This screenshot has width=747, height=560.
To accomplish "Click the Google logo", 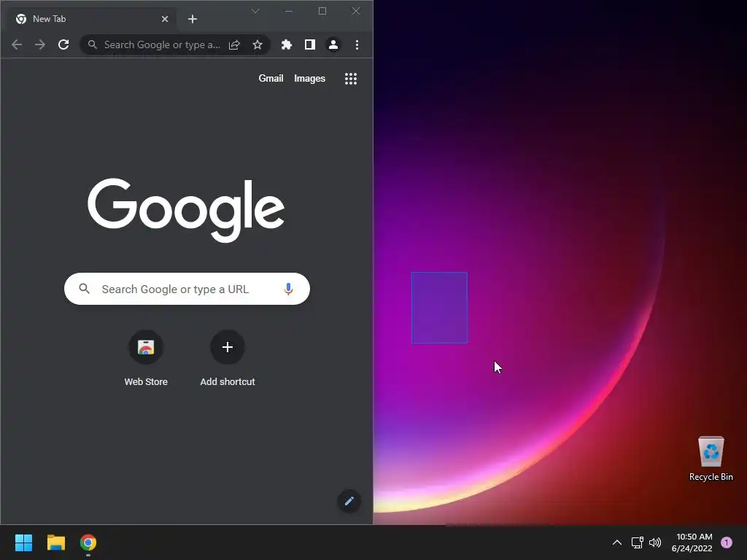I will 186,210.
